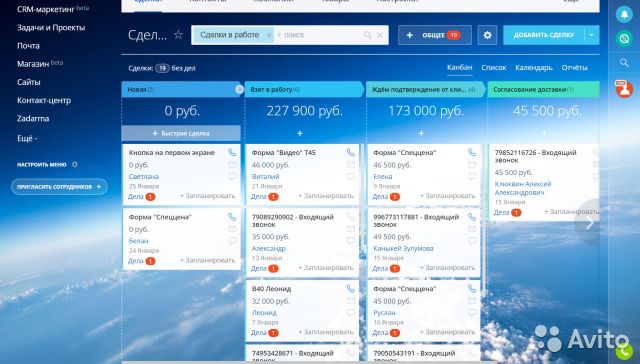Click the search magnifier in filter box

367,35
